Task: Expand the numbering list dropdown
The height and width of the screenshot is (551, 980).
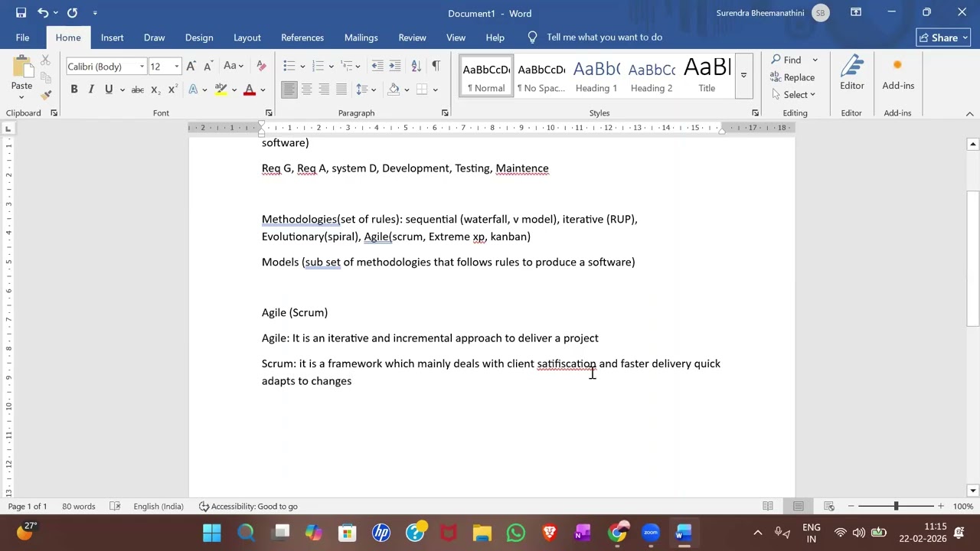Action: pyautogui.click(x=331, y=67)
